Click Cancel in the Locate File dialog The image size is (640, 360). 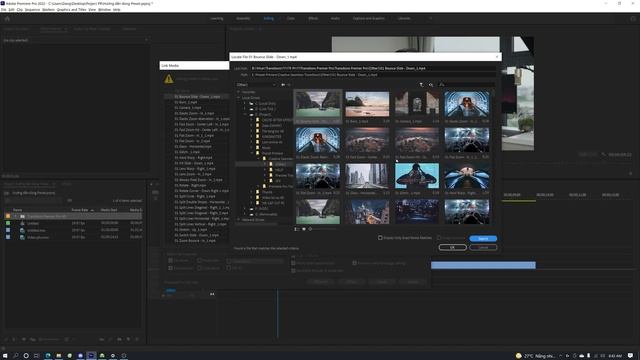click(x=483, y=247)
